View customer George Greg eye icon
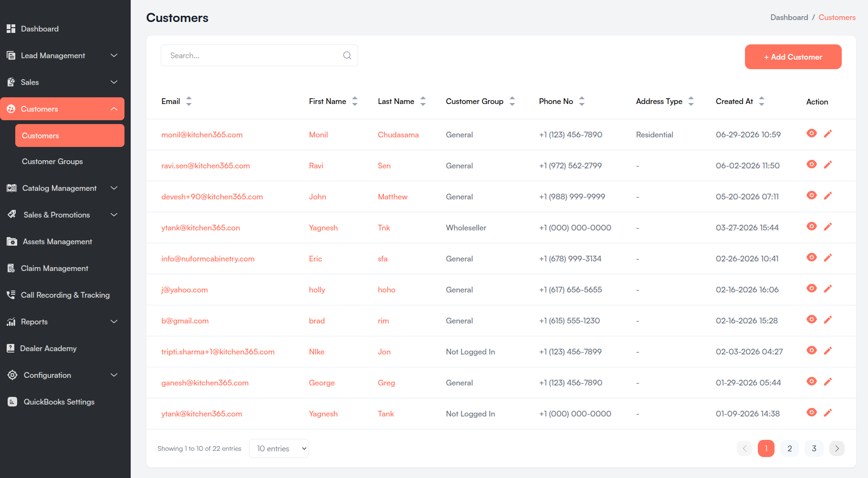This screenshot has width=868, height=478. point(812,381)
